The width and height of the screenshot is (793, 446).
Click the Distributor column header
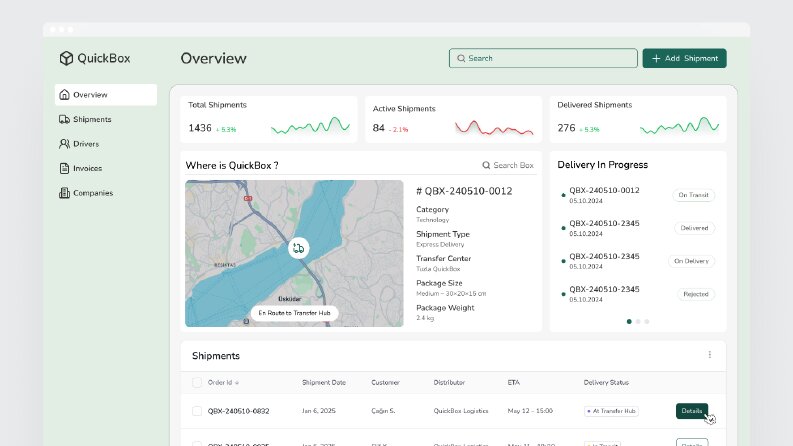coord(449,383)
